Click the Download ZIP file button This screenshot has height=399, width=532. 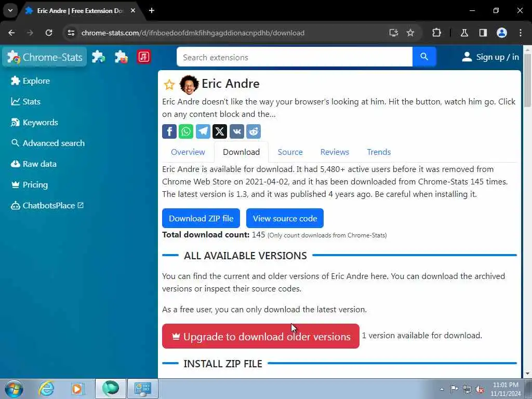click(201, 218)
